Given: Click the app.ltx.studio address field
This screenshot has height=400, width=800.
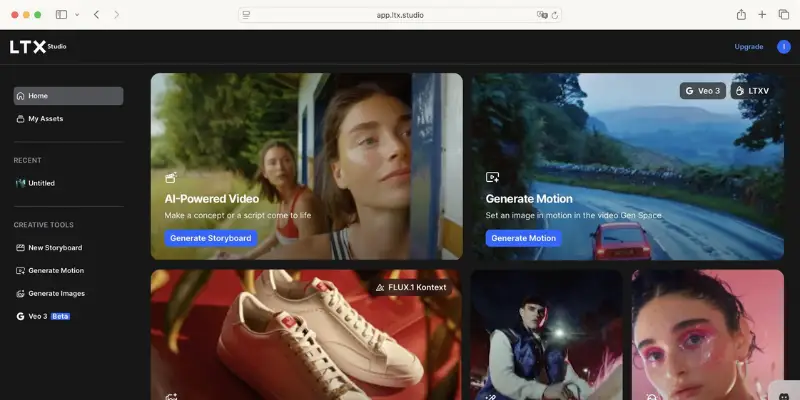Looking at the screenshot, I should pos(400,15).
